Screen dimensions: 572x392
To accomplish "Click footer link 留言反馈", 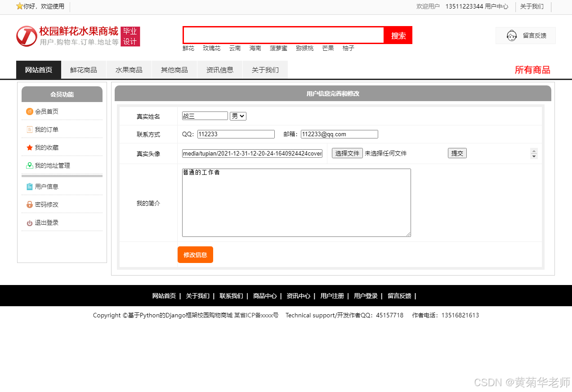I will tap(399, 296).
